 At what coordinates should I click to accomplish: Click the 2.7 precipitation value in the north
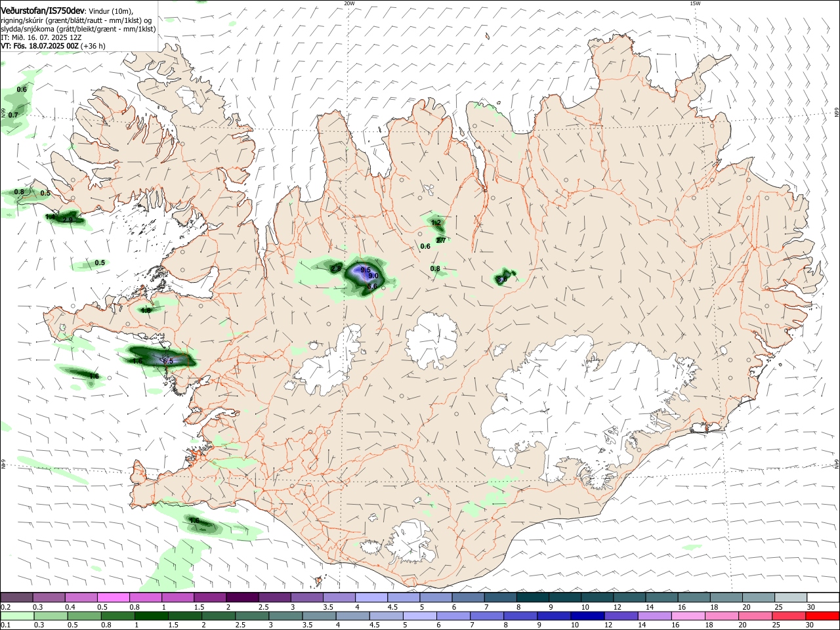pos(441,241)
